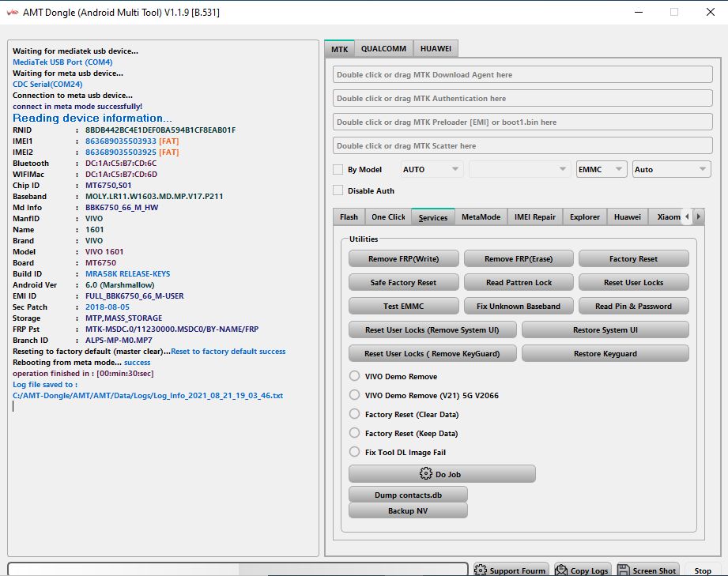Click the Support Fourm gear icon
The width and height of the screenshot is (728, 576).
(x=481, y=570)
